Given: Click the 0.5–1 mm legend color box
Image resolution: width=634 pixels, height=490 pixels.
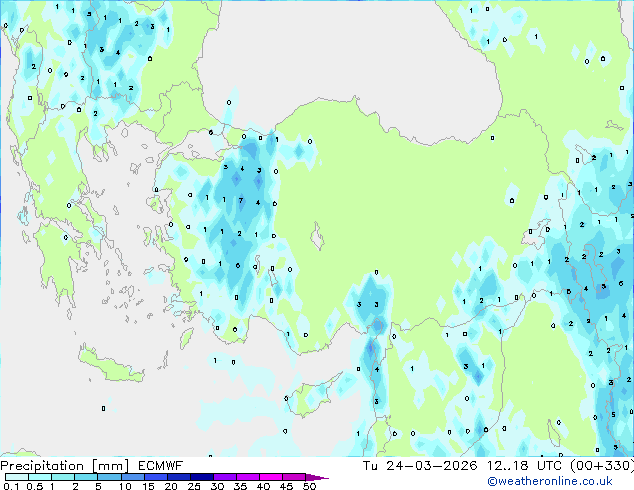Looking at the screenshot, I should [x=40, y=477].
